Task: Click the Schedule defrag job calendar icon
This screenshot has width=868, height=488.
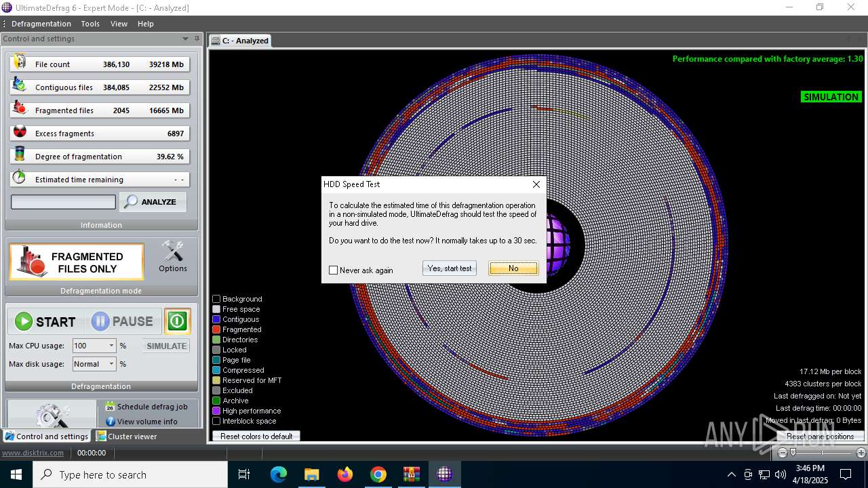Action: [x=111, y=407]
